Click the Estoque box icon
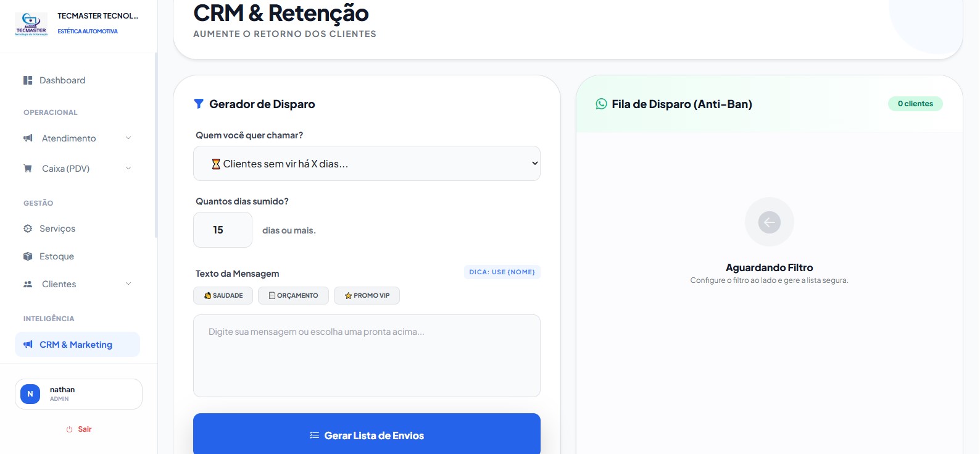The height and width of the screenshot is (454, 980). pyautogui.click(x=28, y=256)
